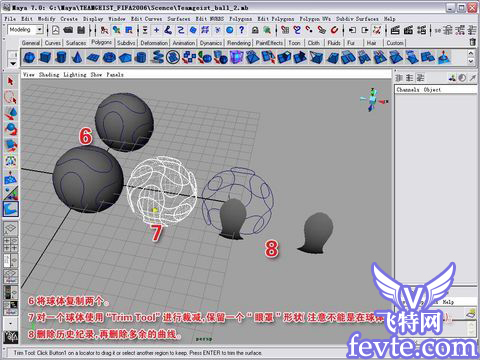The height and width of the screenshot is (360, 480).
Task: Open the Display menu
Action: (93, 19)
